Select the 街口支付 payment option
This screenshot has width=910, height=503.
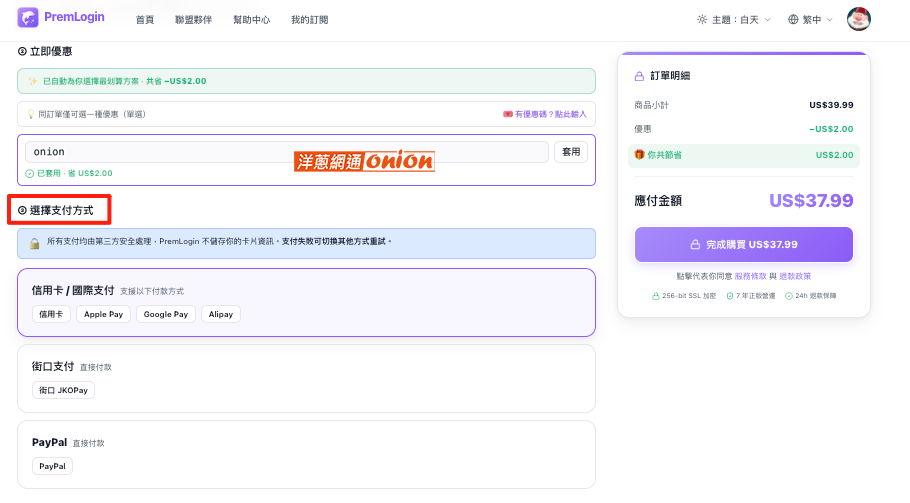tap(306, 379)
